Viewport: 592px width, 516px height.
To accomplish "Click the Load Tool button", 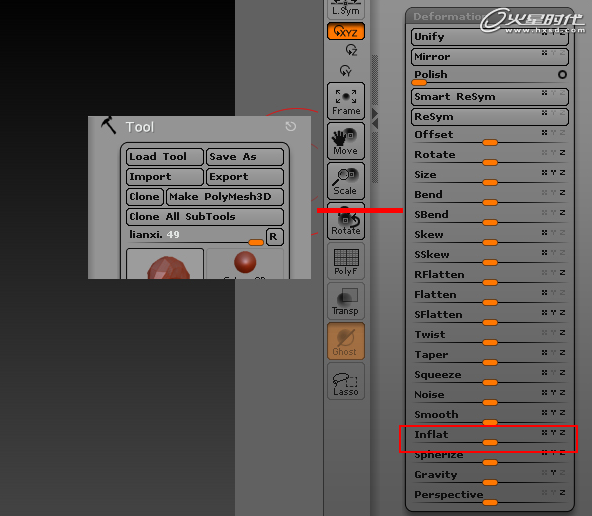I will click(165, 157).
